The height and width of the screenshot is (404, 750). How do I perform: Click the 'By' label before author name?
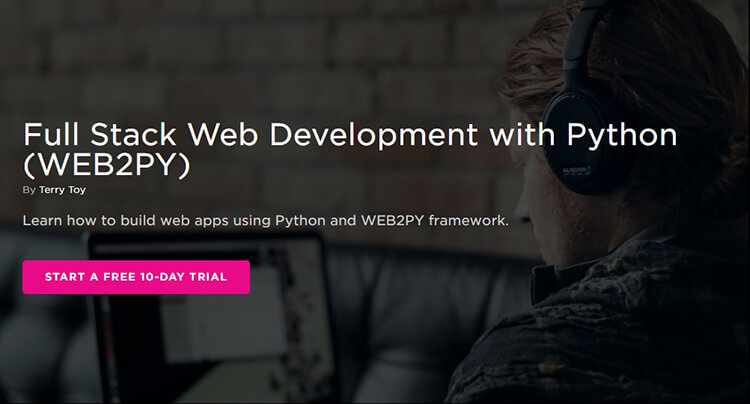29,190
